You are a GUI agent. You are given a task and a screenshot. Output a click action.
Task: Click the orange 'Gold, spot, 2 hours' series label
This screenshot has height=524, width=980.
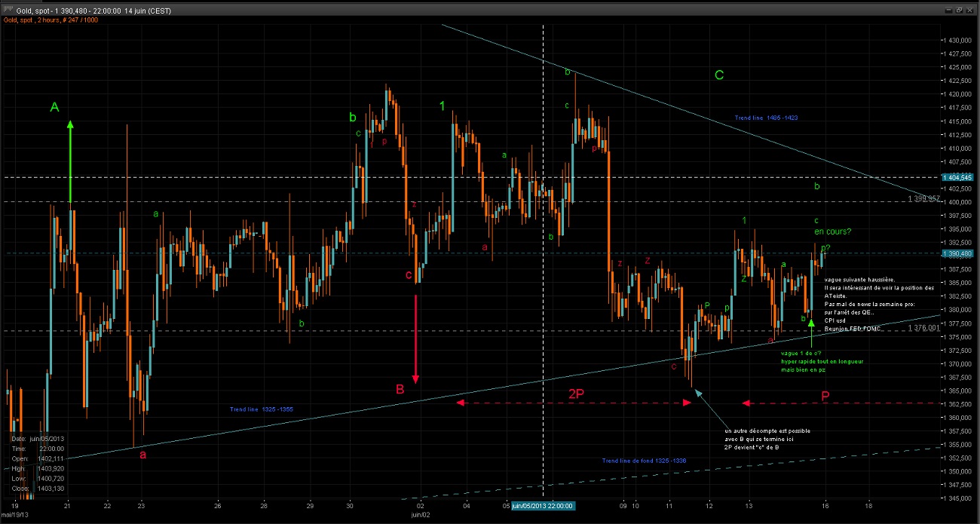[x=47, y=20]
